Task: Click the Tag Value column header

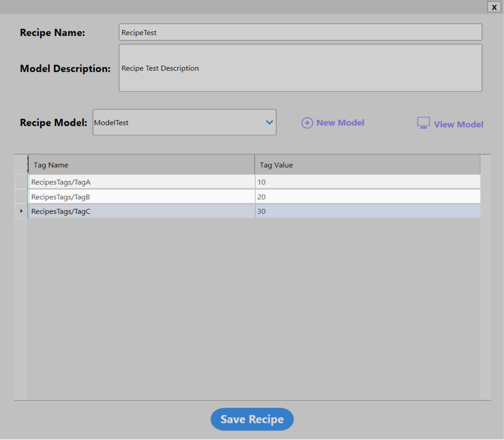Action: (x=367, y=165)
